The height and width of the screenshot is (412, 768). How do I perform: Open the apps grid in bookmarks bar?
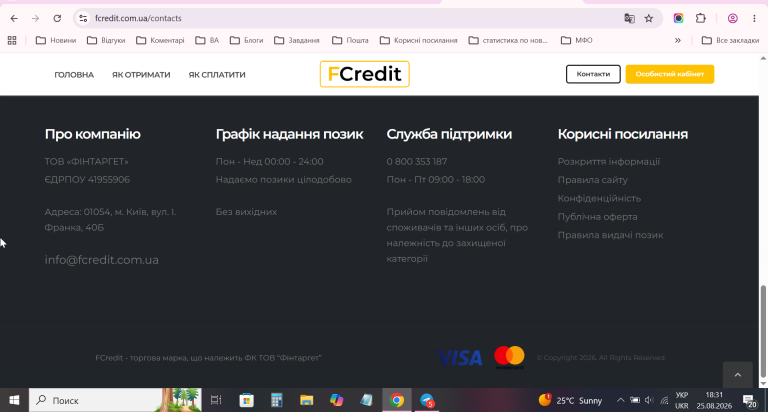click(12, 40)
